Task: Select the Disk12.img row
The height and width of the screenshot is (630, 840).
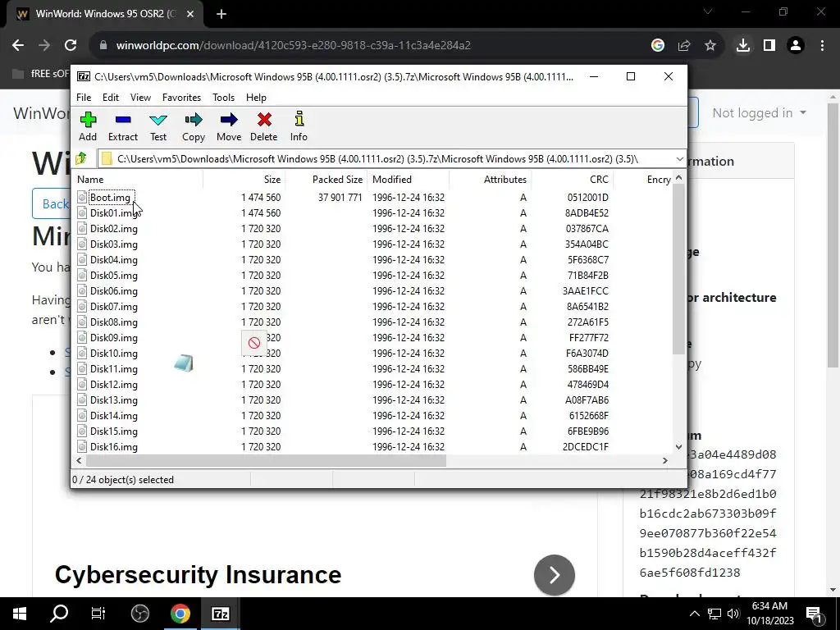Action: click(x=372, y=384)
